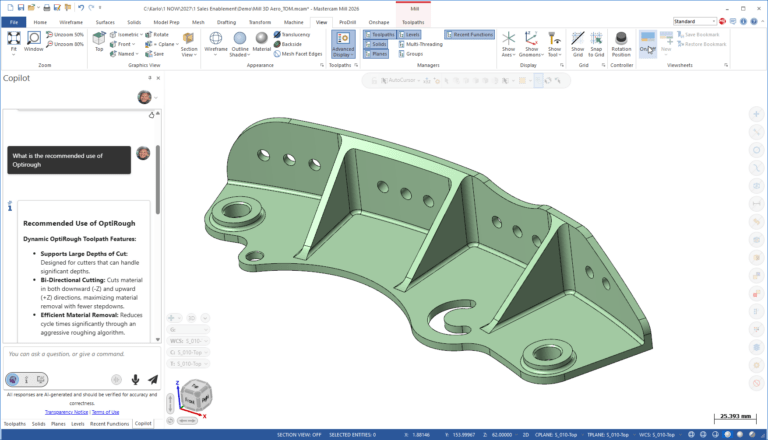Click the Outline Shaded icon
768x440 pixels.
click(x=240, y=40)
